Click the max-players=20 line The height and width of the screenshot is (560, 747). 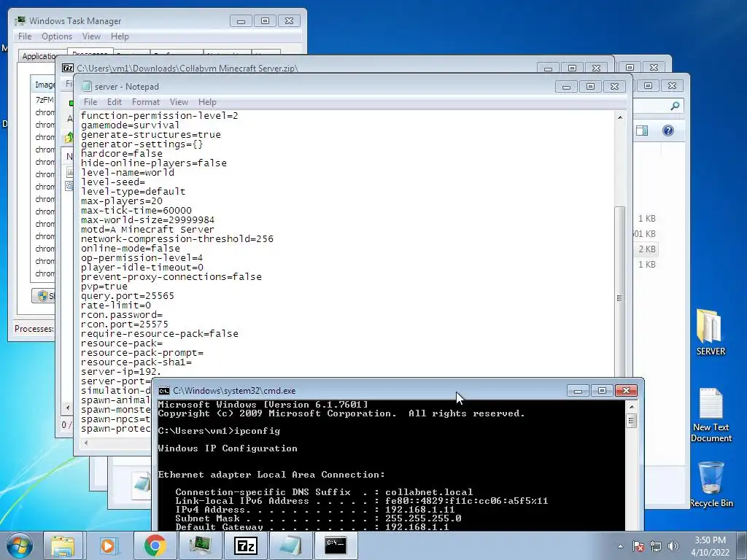click(x=122, y=201)
